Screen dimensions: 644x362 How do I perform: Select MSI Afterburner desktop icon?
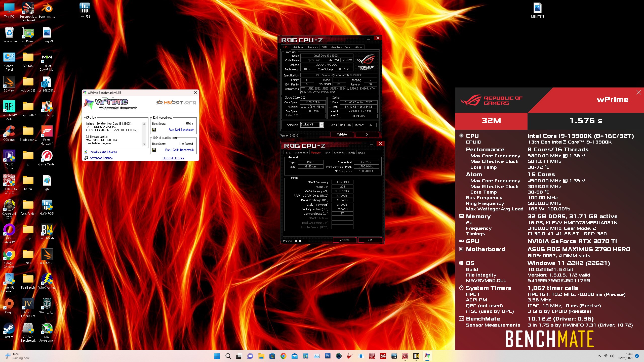47,332
